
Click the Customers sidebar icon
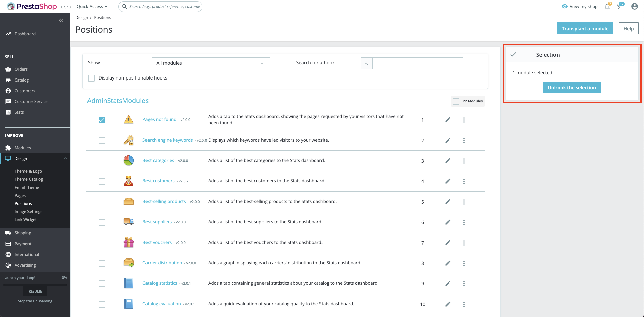(8, 91)
